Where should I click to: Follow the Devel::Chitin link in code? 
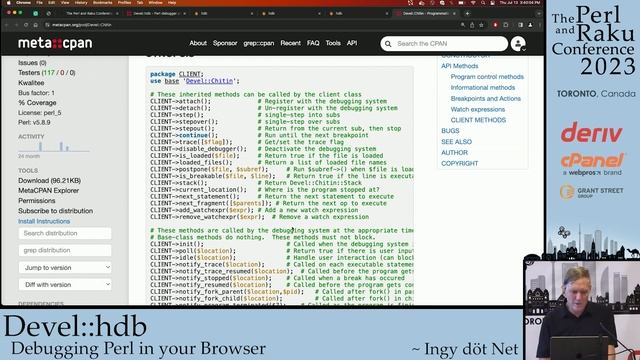coord(209,81)
